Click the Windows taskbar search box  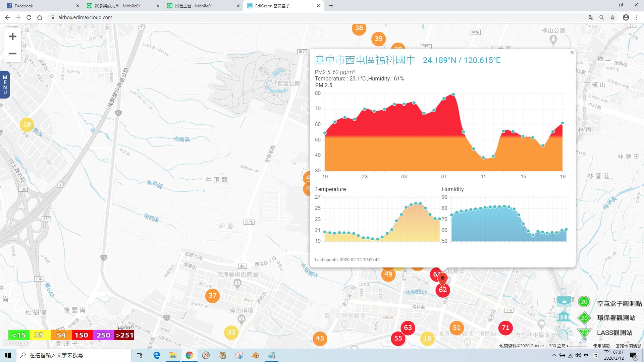click(x=74, y=355)
